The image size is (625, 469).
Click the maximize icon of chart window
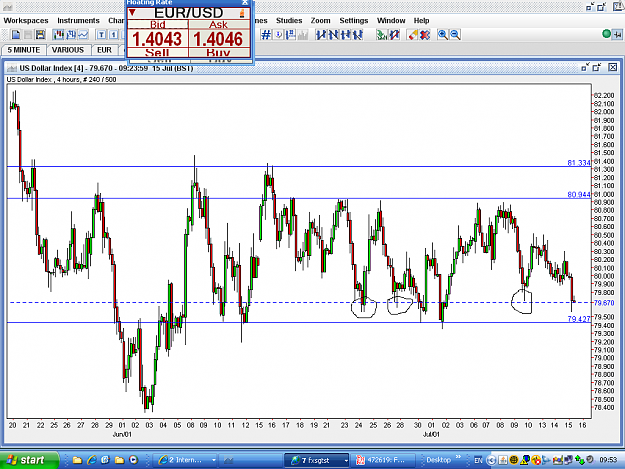(597, 67)
